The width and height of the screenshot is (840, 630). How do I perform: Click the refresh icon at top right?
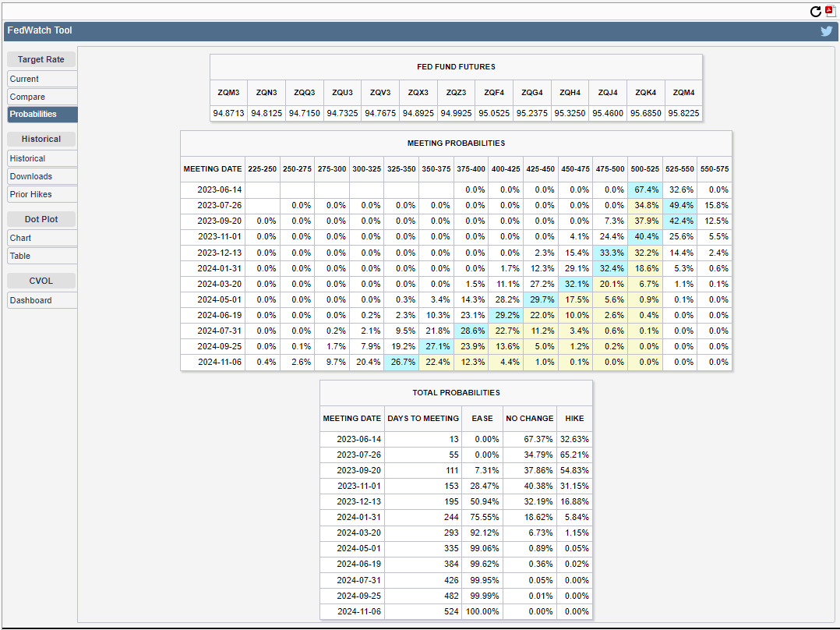[815, 11]
